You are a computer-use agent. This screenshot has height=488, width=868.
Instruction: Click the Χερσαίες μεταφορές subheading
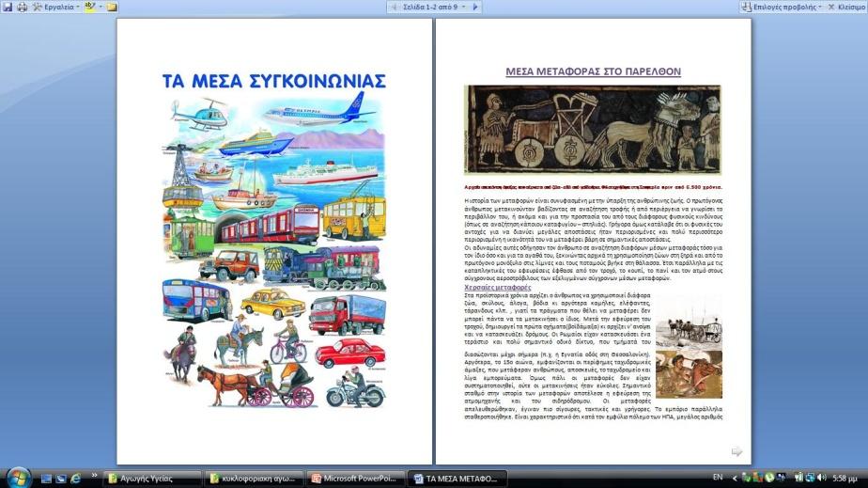click(498, 288)
